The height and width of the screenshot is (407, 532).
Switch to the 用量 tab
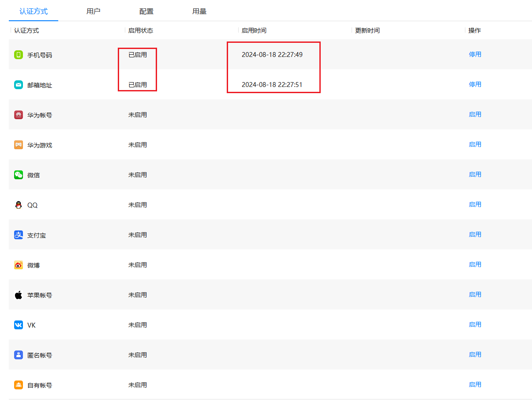[199, 11]
